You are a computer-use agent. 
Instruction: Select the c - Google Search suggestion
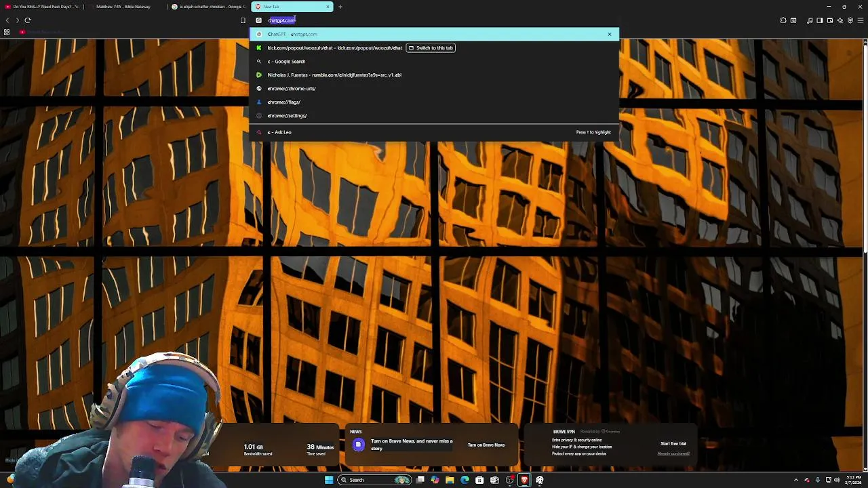tap(434, 61)
